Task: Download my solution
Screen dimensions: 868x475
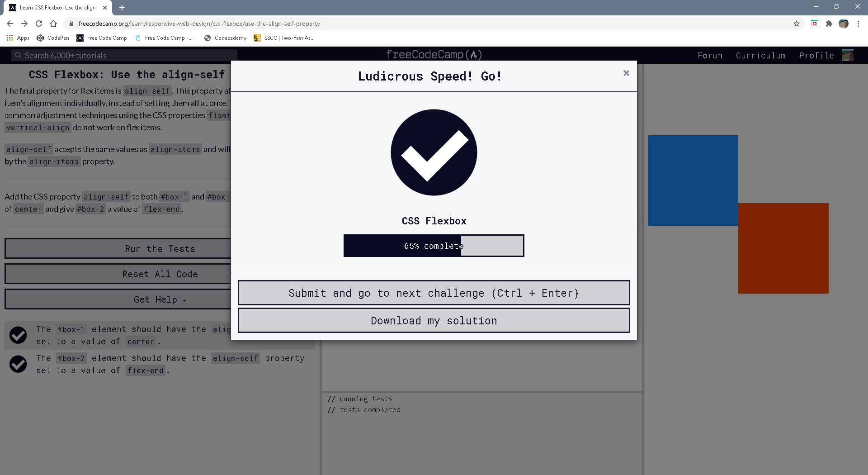Action: [x=434, y=320]
